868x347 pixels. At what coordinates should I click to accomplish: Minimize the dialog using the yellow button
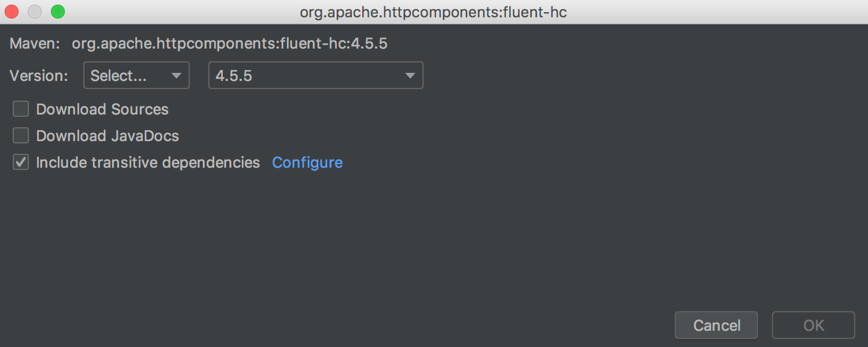(35, 12)
